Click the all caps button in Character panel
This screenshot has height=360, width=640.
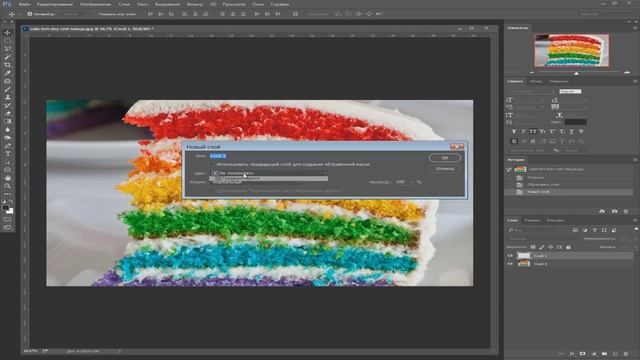533,131
